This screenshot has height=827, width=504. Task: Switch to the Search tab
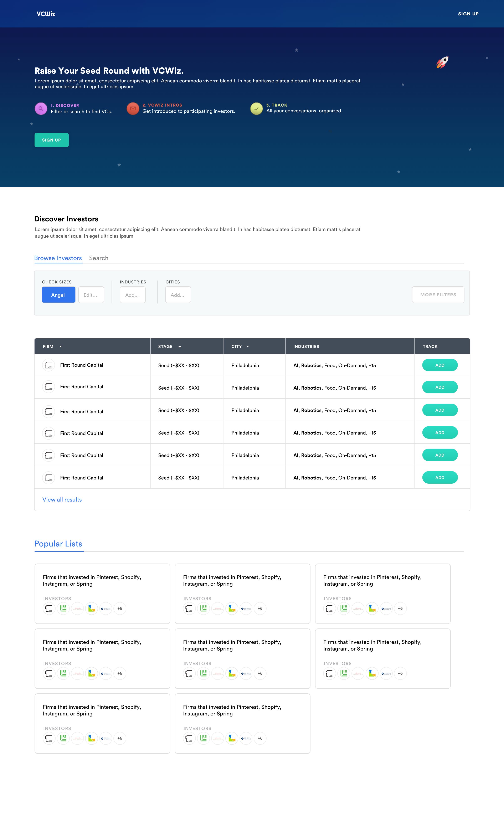coord(99,258)
